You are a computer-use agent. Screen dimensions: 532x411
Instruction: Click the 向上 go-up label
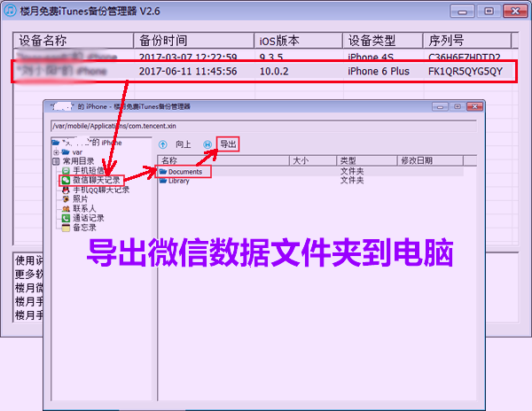184,144
